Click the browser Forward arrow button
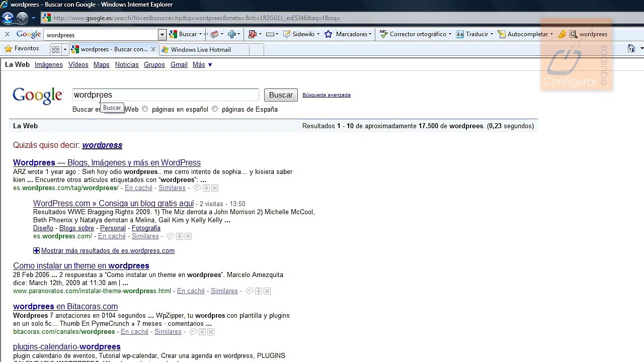Image resolution: width=644 pixels, height=362 pixels. coord(22,18)
